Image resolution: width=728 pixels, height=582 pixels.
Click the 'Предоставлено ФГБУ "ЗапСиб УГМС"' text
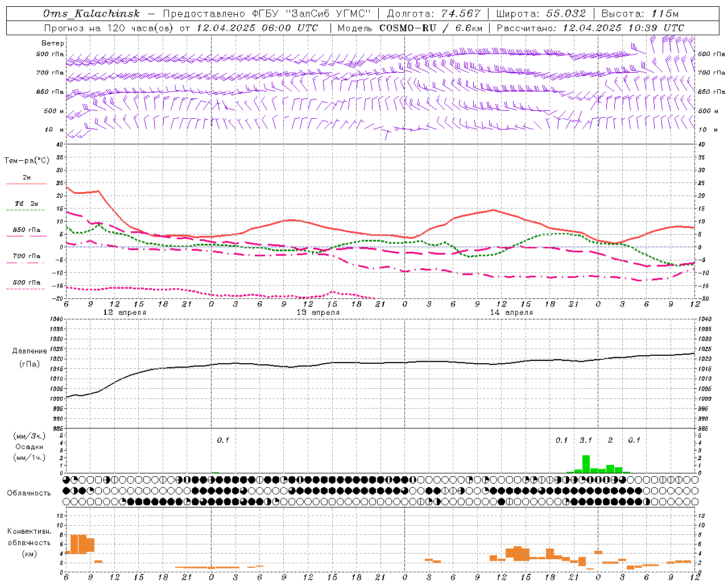267,14
